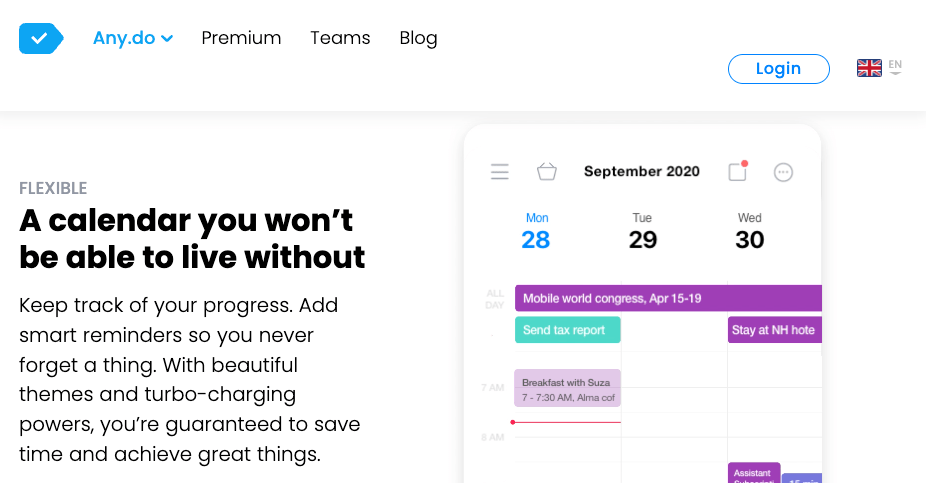Screen dimensions: 926x483
Task: Click the basket icon in calendar header
Action: (547, 172)
